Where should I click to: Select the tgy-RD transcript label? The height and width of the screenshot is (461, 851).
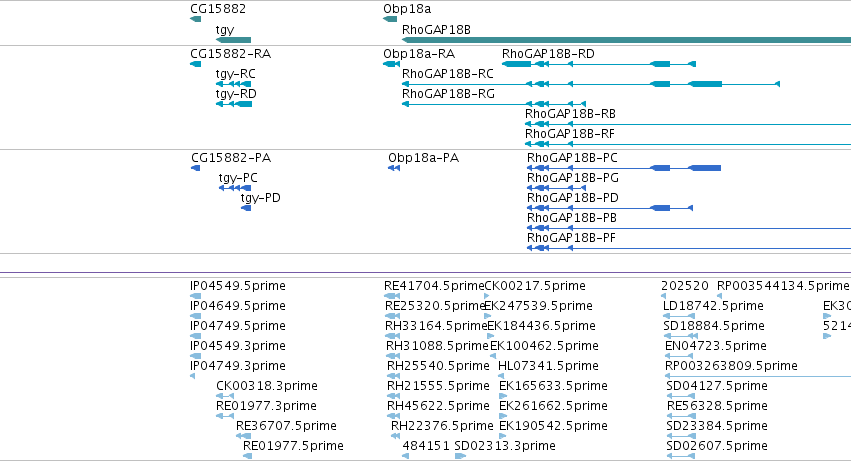tap(236, 94)
